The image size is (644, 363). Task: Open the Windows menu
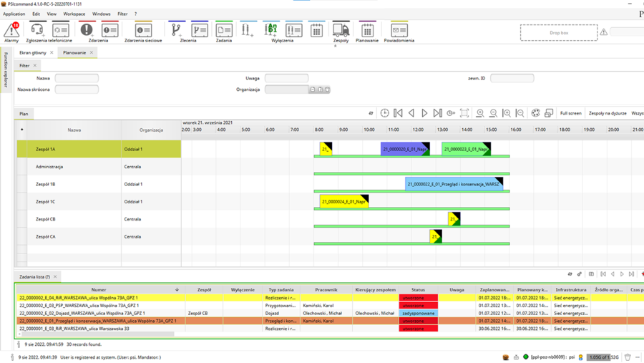(102, 14)
